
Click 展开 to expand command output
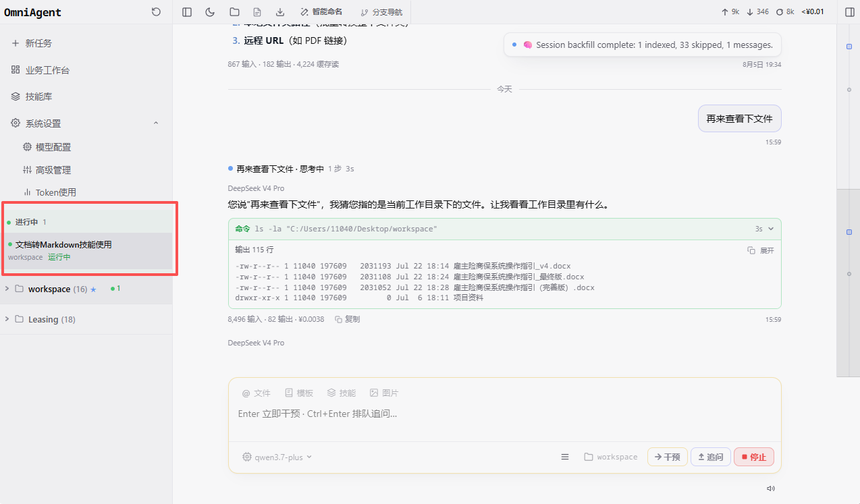click(767, 250)
